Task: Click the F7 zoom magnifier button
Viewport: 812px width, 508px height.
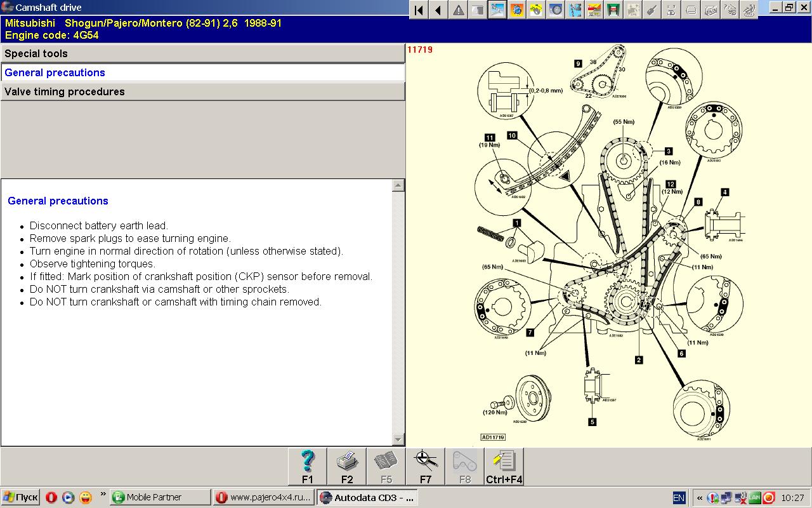Action: tap(426, 467)
